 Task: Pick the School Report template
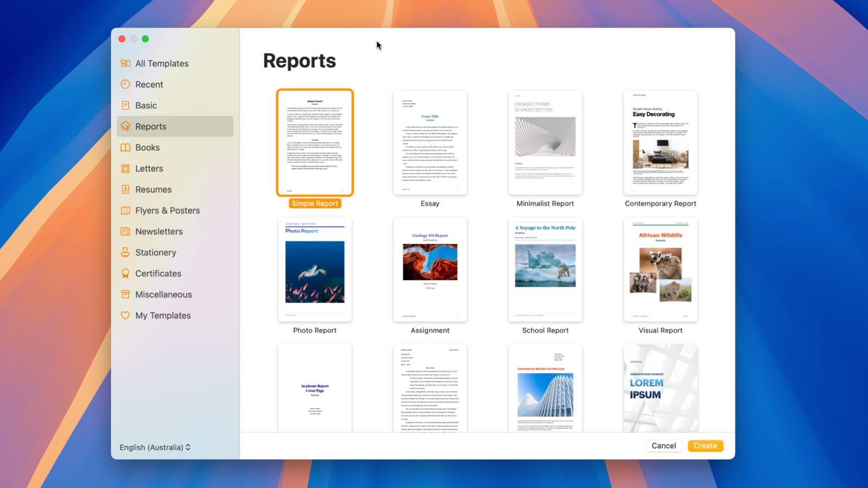(x=545, y=269)
